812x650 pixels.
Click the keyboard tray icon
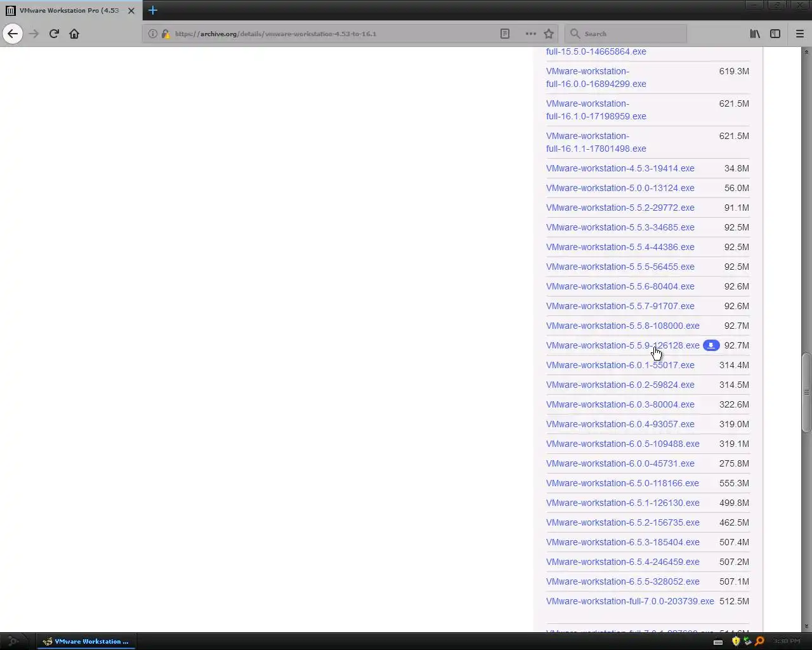pos(718,642)
